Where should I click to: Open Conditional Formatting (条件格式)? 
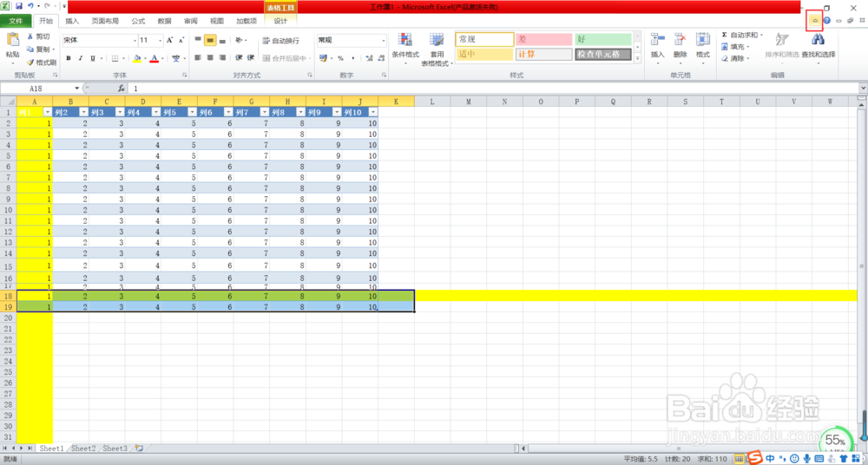(405, 49)
